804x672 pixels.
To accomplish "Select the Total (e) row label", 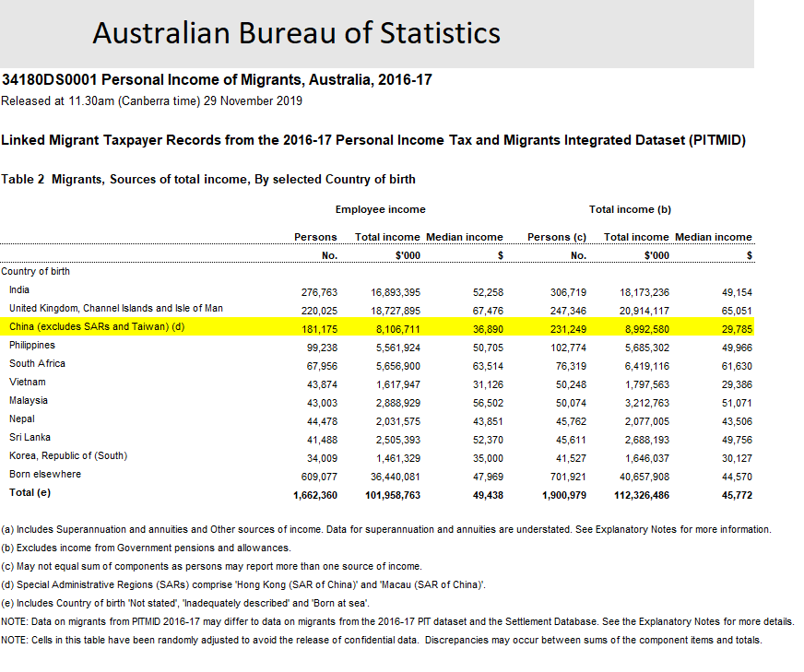I will tap(30, 493).
